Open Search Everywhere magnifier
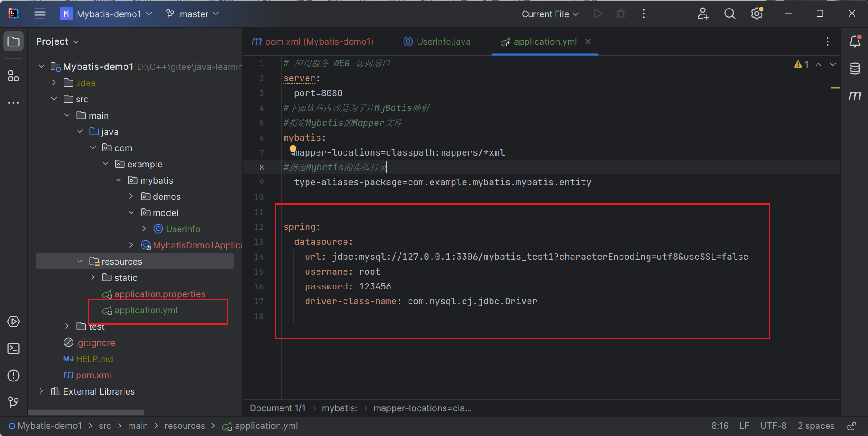The height and width of the screenshot is (436, 868). click(x=730, y=14)
